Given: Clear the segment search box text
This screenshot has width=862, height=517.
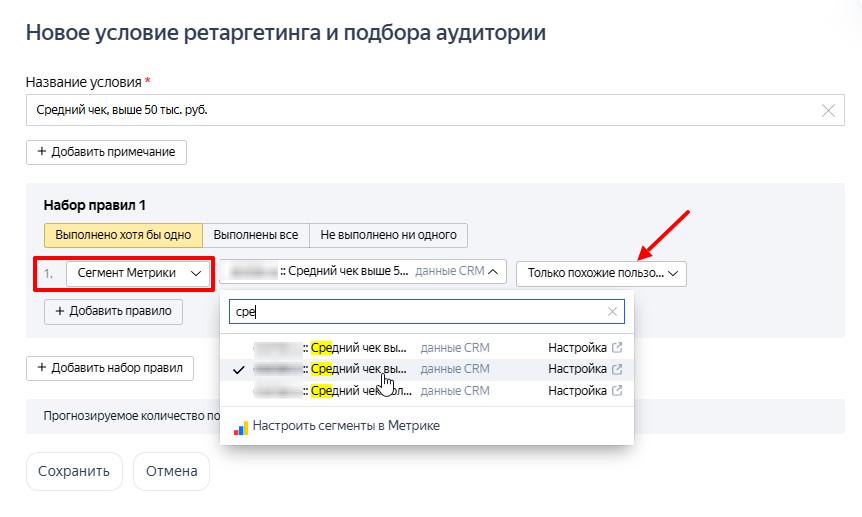Looking at the screenshot, I should pos(612,312).
